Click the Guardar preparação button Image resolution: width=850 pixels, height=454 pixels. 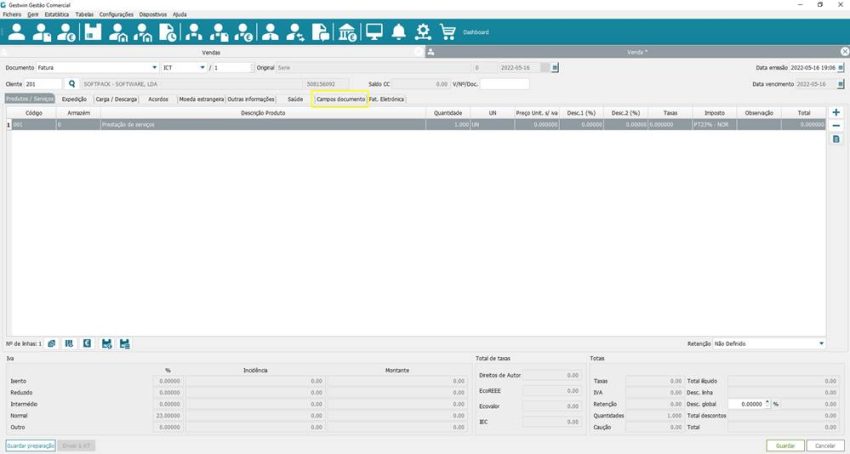tap(30, 445)
